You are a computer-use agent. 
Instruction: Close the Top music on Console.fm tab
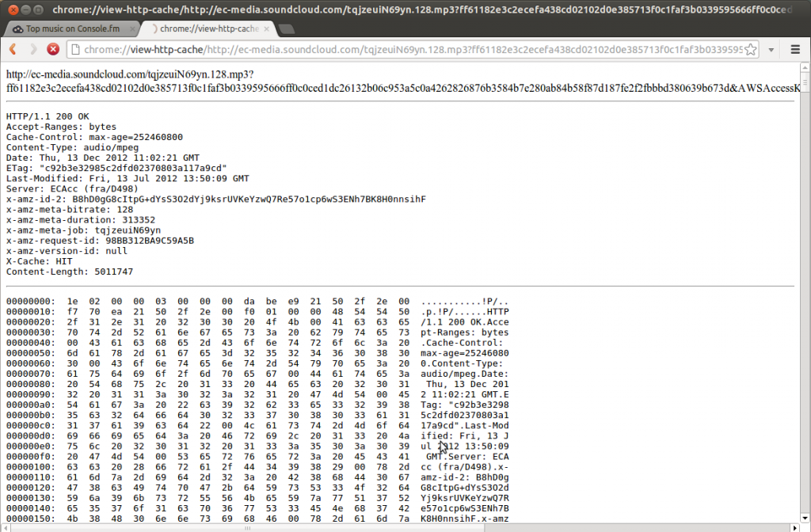click(x=132, y=29)
